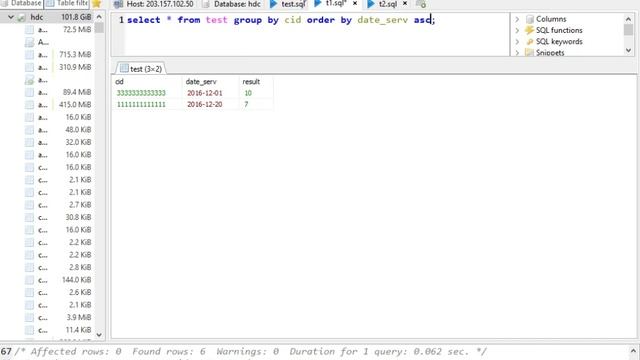Click the Database filter field

21,4
